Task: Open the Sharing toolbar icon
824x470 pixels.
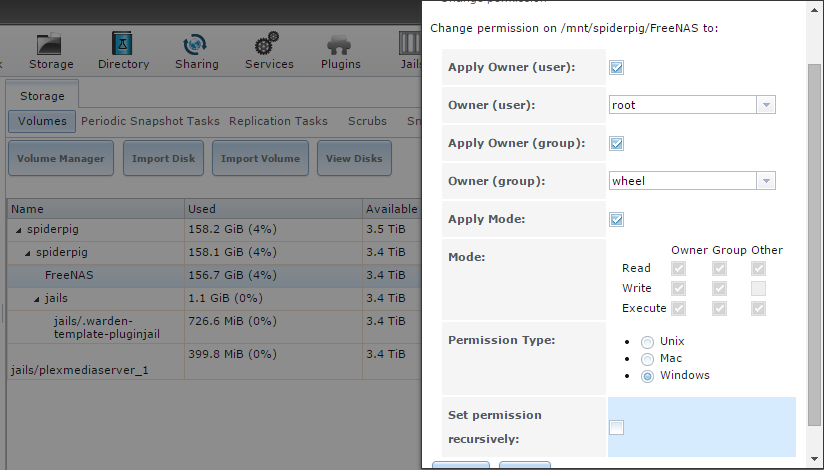Action: [196, 46]
